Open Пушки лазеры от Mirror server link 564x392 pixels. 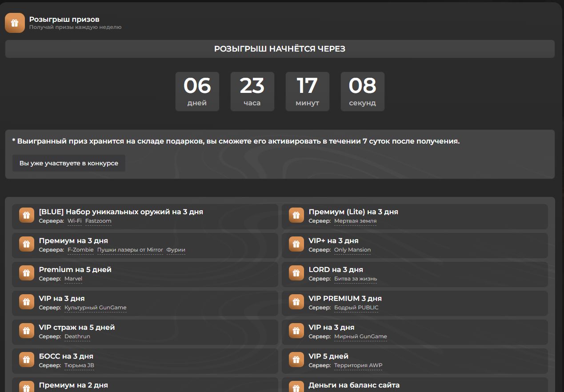[x=130, y=250]
